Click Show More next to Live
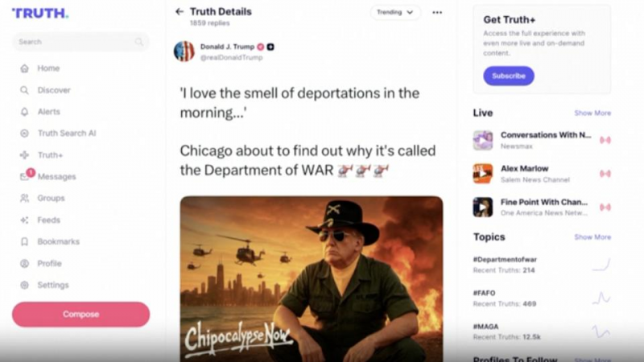Viewport: 644px width, 362px height. pos(592,113)
